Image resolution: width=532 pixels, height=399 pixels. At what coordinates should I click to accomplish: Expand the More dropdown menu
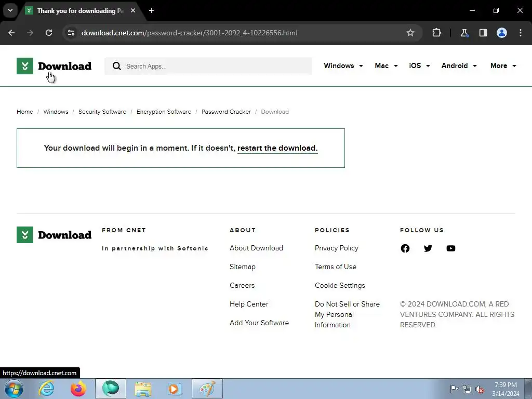click(503, 66)
